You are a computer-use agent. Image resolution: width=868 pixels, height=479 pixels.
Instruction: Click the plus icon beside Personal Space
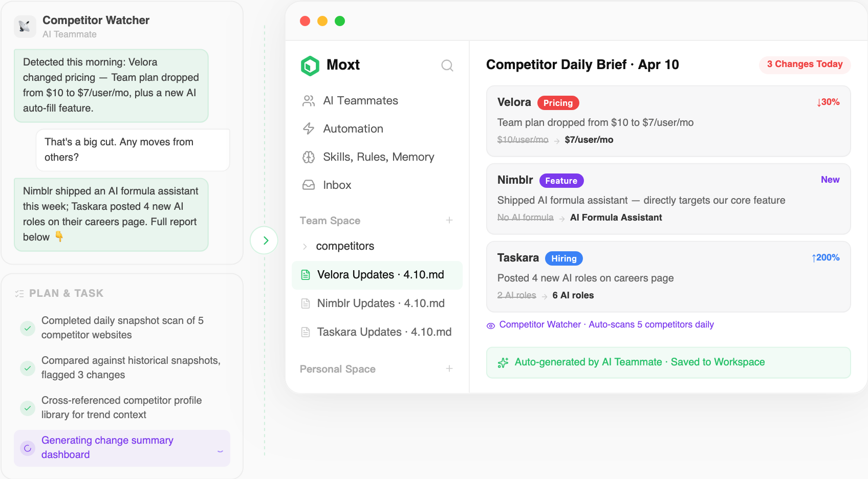[449, 368]
